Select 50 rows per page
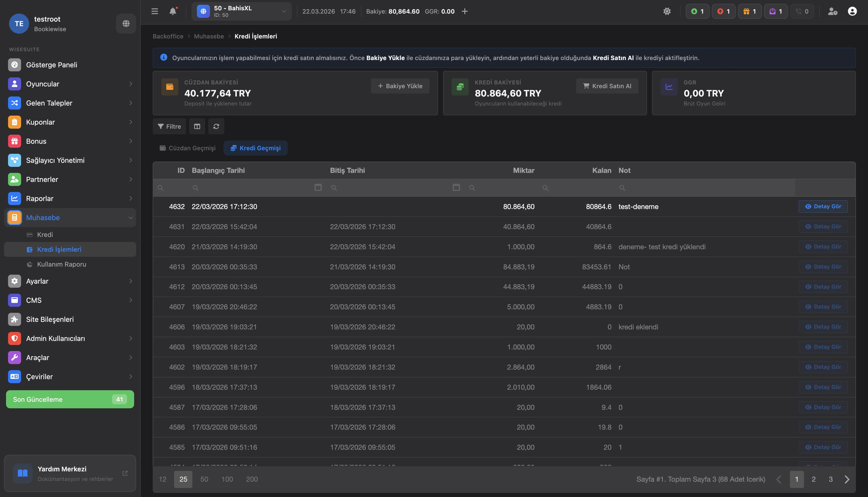The image size is (868, 497). tap(204, 479)
